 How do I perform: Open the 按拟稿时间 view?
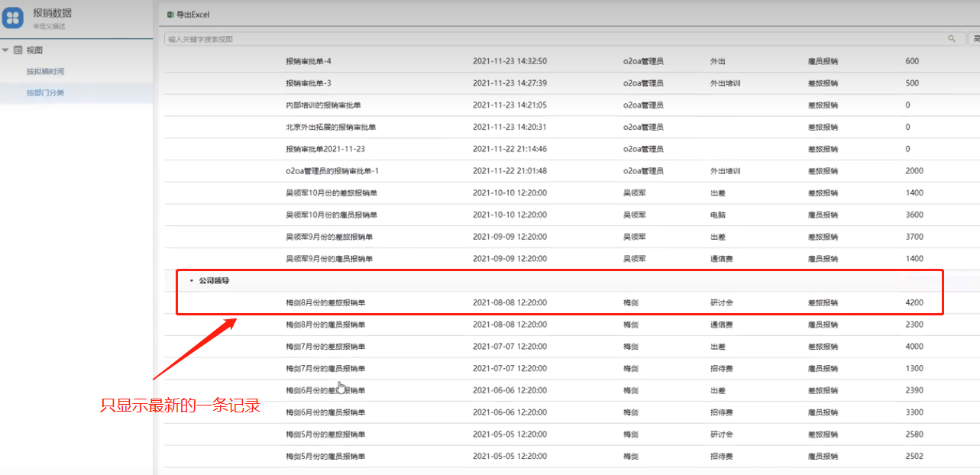tap(45, 72)
